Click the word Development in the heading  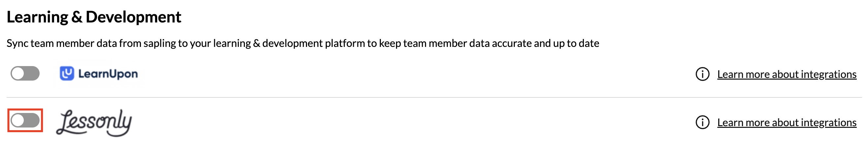(133, 17)
